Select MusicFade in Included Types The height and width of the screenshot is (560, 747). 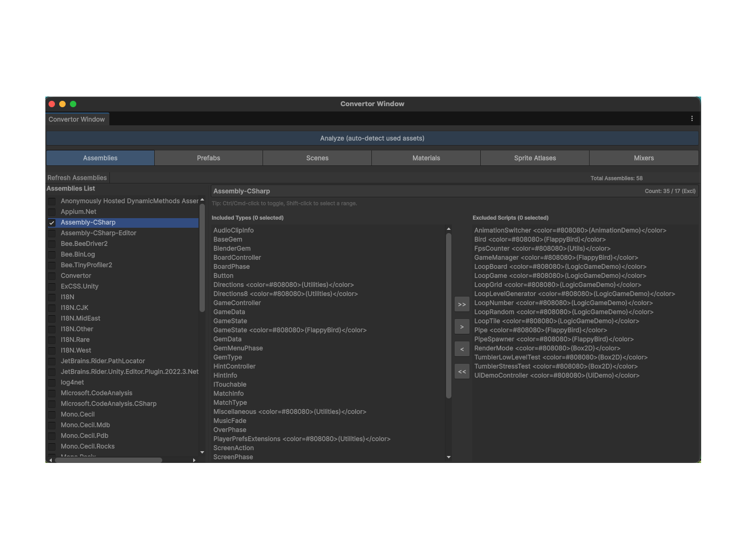pos(230,421)
